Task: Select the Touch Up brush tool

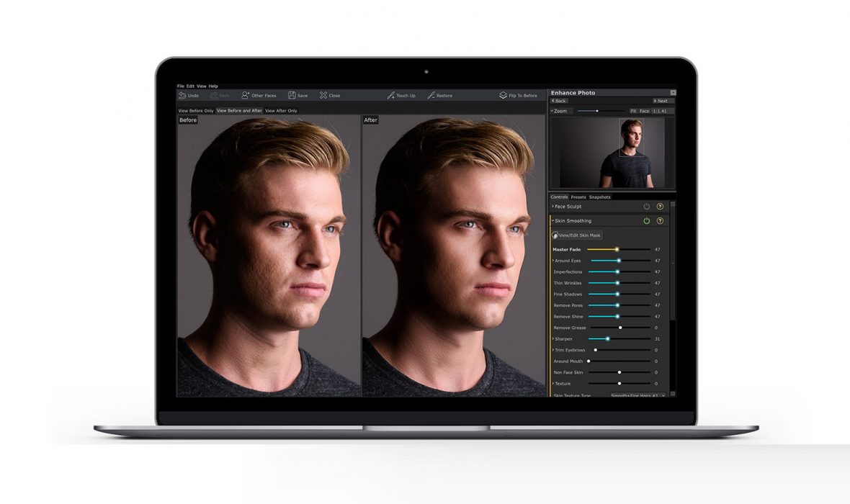Action: point(390,94)
